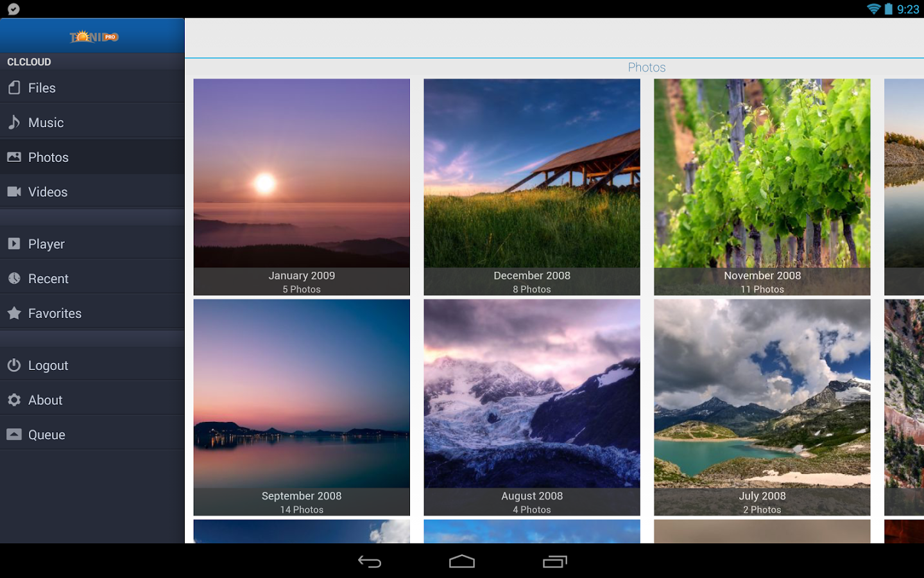Click the "14 Photos" count label
Screen dimensions: 924x578
click(x=302, y=510)
